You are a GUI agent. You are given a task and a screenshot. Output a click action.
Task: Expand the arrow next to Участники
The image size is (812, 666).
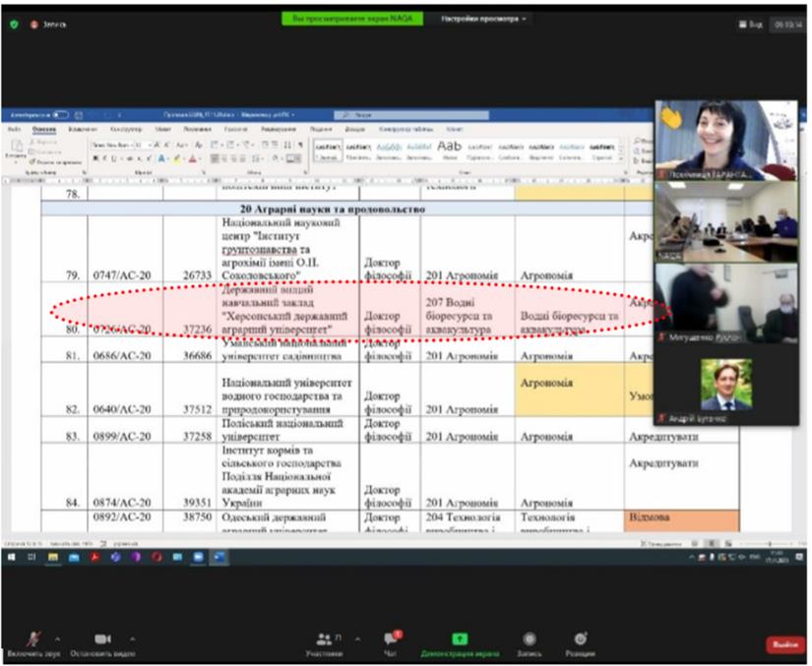(358, 639)
